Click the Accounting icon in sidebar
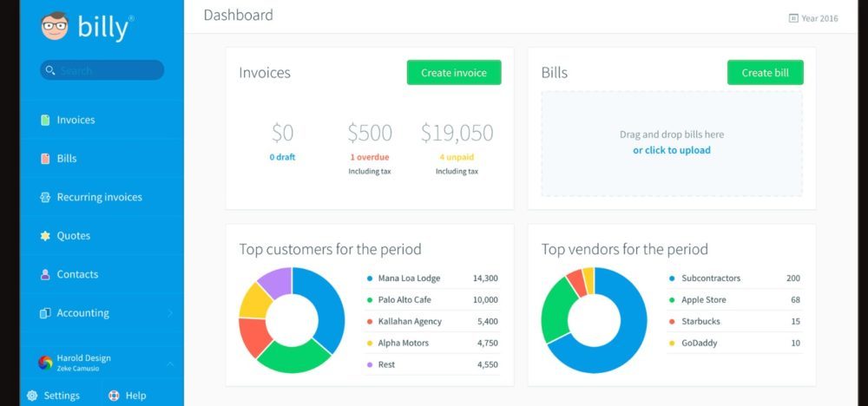868x406 pixels. pyautogui.click(x=45, y=313)
